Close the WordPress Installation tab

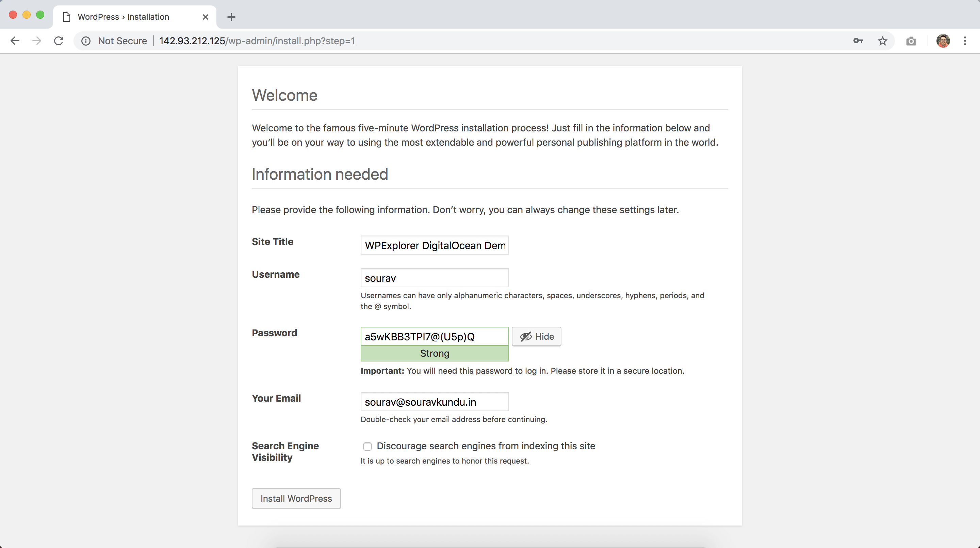click(206, 17)
